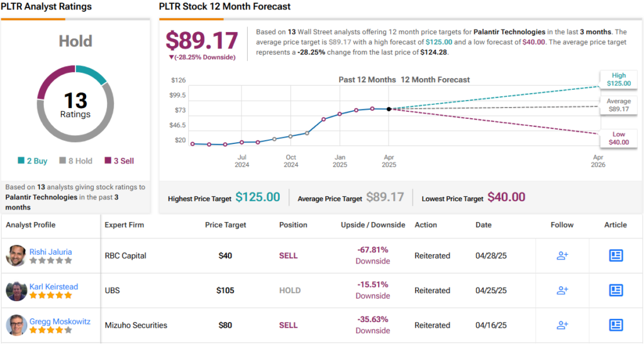Open the UBS article icon
This screenshot has height=344, width=644.
tap(616, 290)
